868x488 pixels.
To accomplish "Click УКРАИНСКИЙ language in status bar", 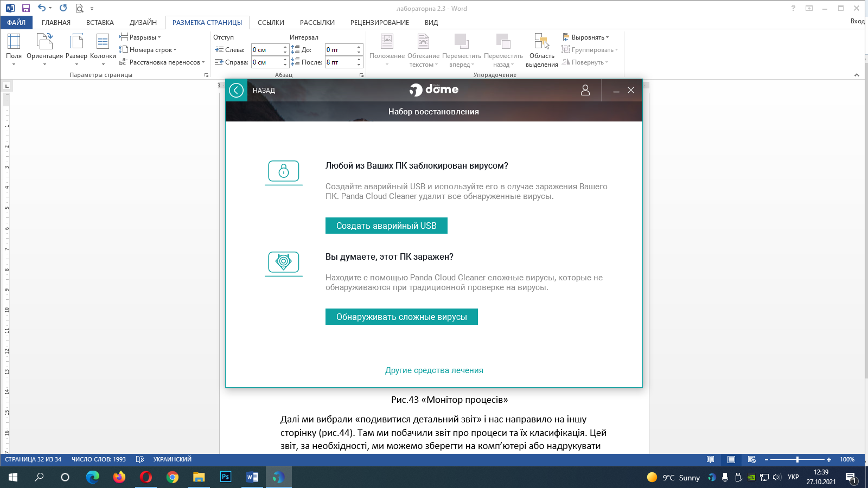I will tap(173, 459).
